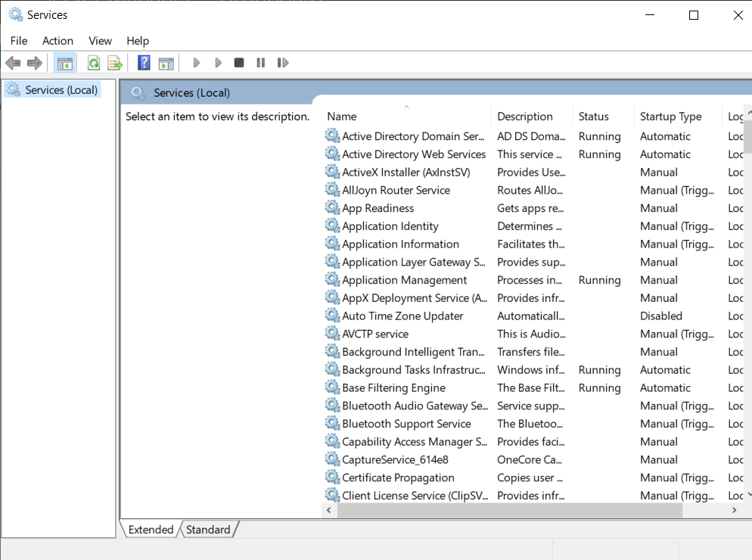The image size is (752, 560).
Task: Click the Start Service play icon
Action: coord(196,63)
